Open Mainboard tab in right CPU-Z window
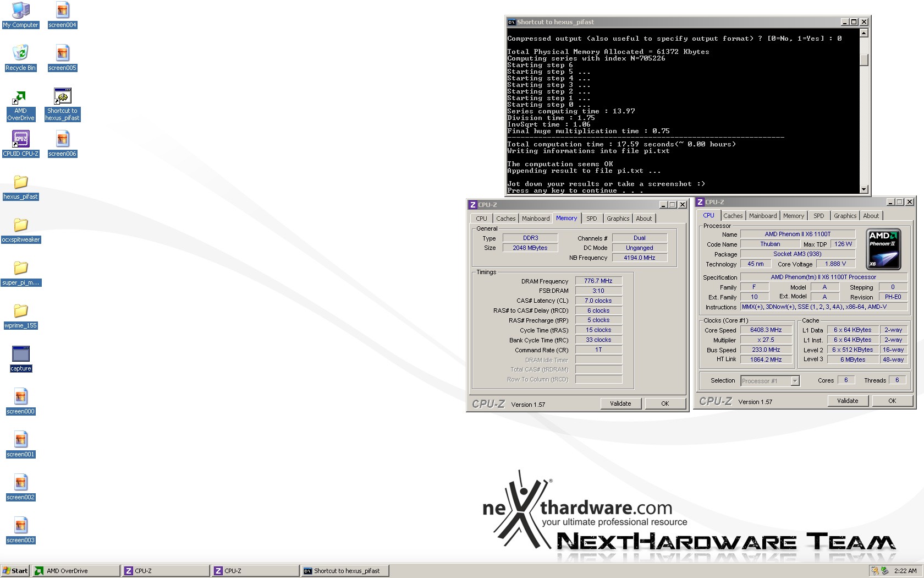Image resolution: width=924 pixels, height=578 pixels. click(x=763, y=216)
